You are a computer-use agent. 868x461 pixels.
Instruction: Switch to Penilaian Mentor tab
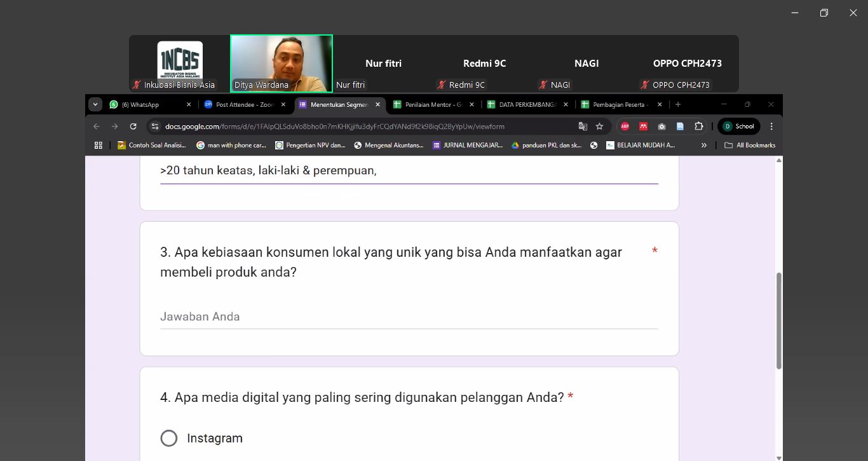[432, 104]
